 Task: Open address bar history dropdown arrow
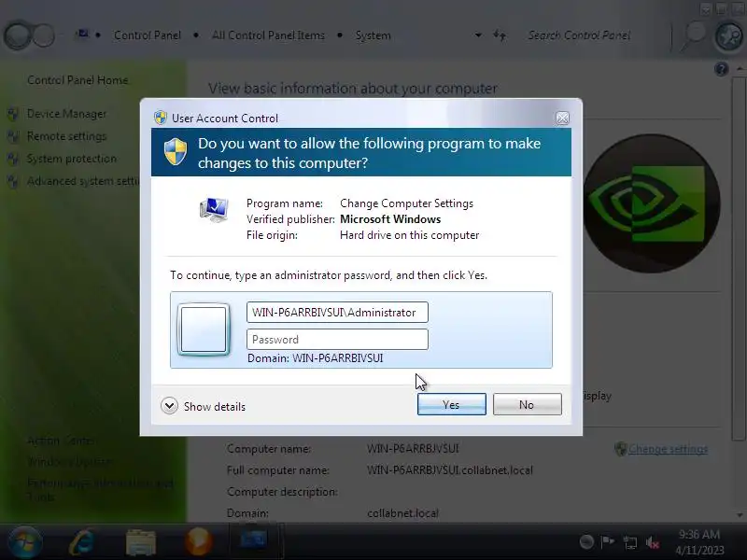[x=478, y=35]
